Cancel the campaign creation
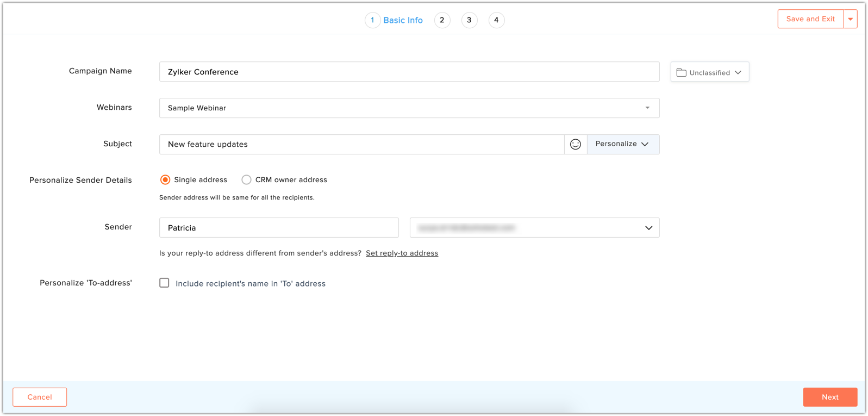Viewport: 868px width, 416px height. [x=40, y=397]
